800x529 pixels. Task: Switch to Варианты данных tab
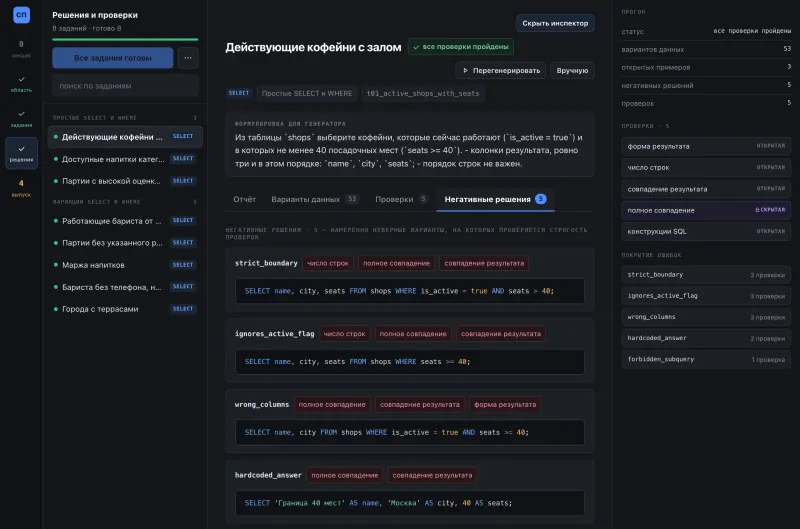pos(315,199)
